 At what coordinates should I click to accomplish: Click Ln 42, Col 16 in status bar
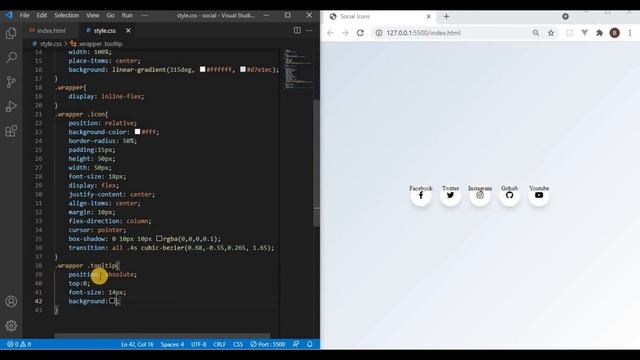point(137,344)
